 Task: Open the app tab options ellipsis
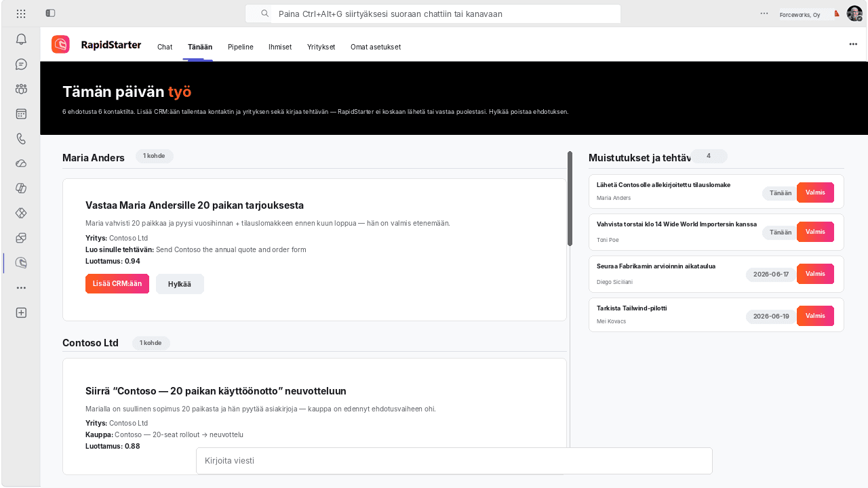tap(853, 44)
